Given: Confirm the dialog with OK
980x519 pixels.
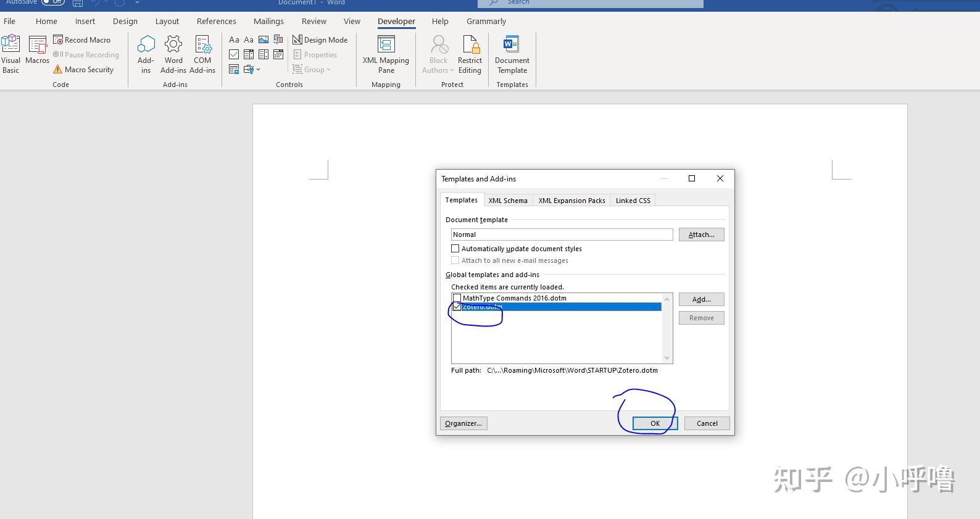Looking at the screenshot, I should 655,423.
